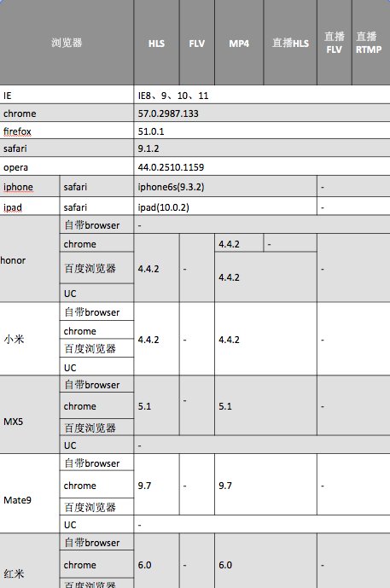
Task: Select the firefox row label
Action: [x=67, y=131]
